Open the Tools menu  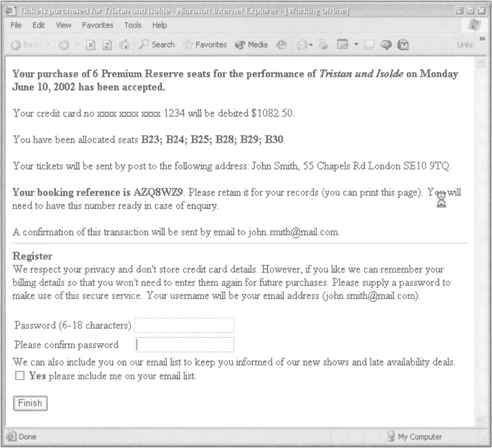pos(132,25)
